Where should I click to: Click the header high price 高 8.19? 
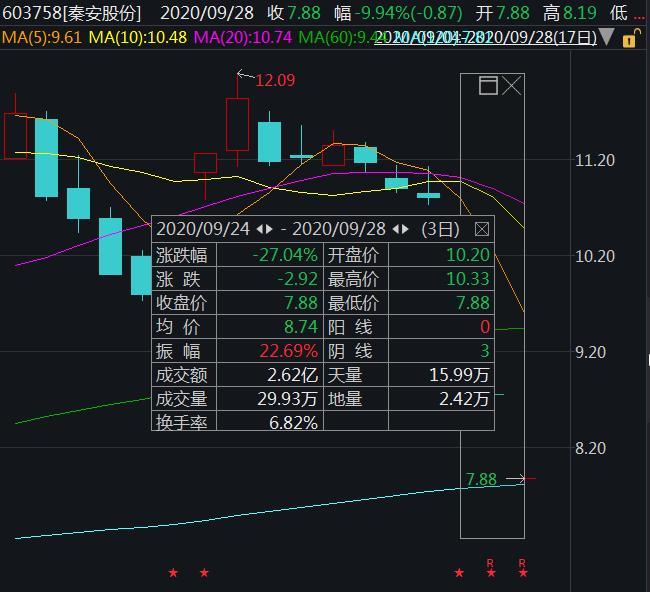click(570, 13)
